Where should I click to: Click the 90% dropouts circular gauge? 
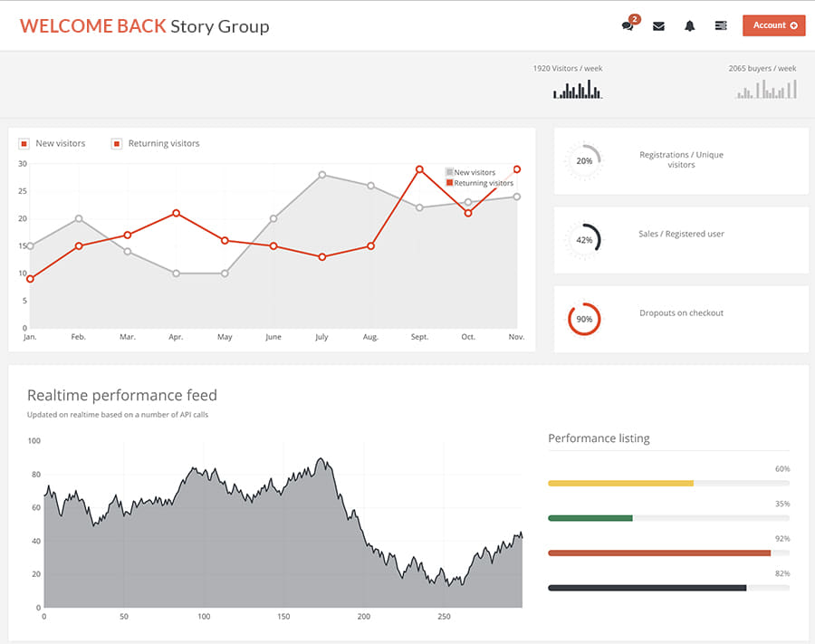pyautogui.click(x=584, y=319)
